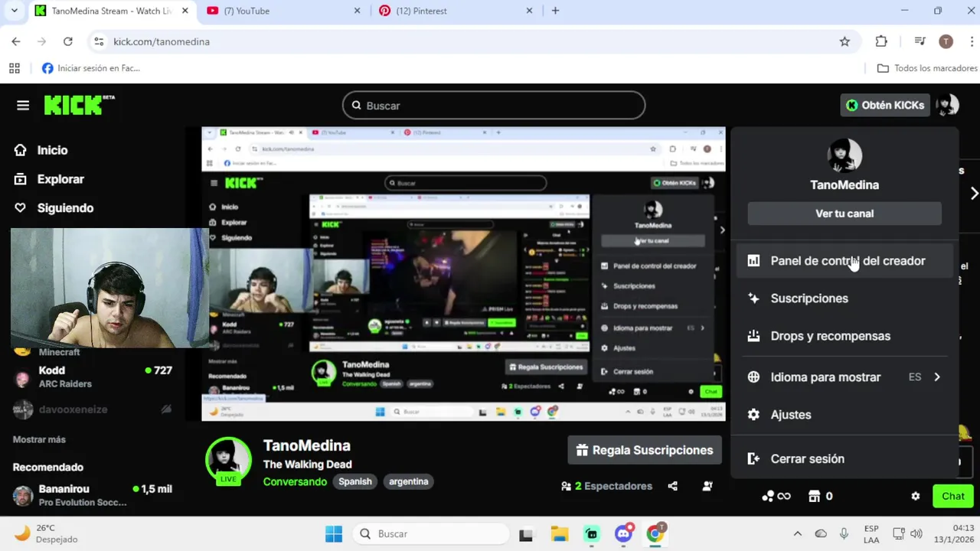Open Discord from the taskbar

(x=624, y=533)
